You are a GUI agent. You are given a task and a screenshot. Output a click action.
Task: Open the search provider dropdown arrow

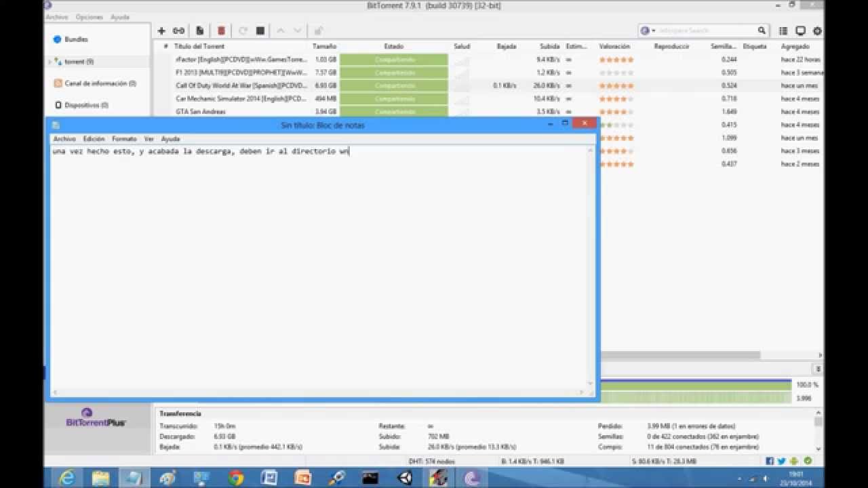[654, 30]
